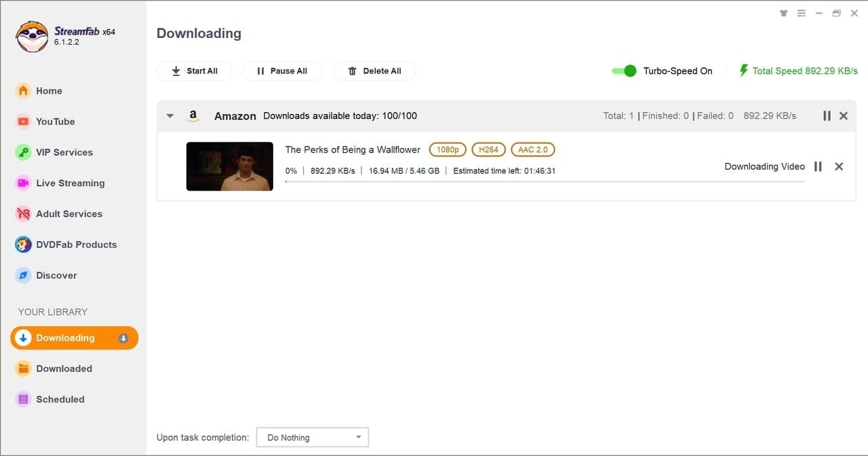
Task: Open the Adult Services section
Action: pyautogui.click(x=69, y=213)
